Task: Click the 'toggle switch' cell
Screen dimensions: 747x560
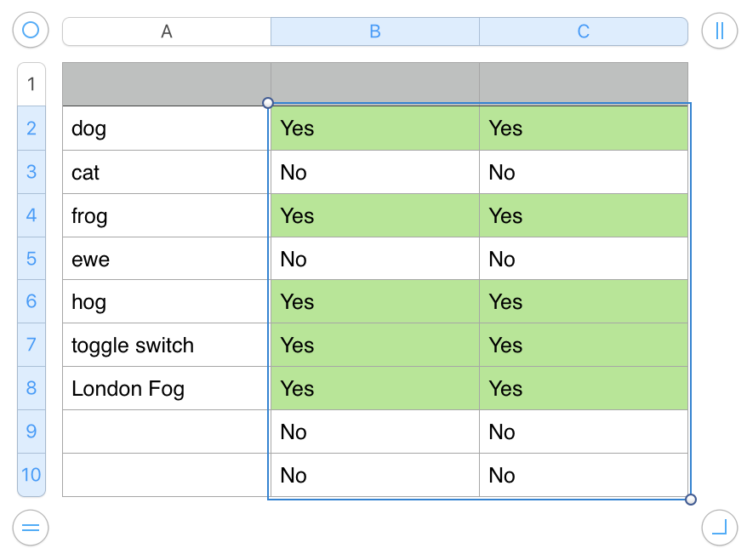Action: point(167,346)
